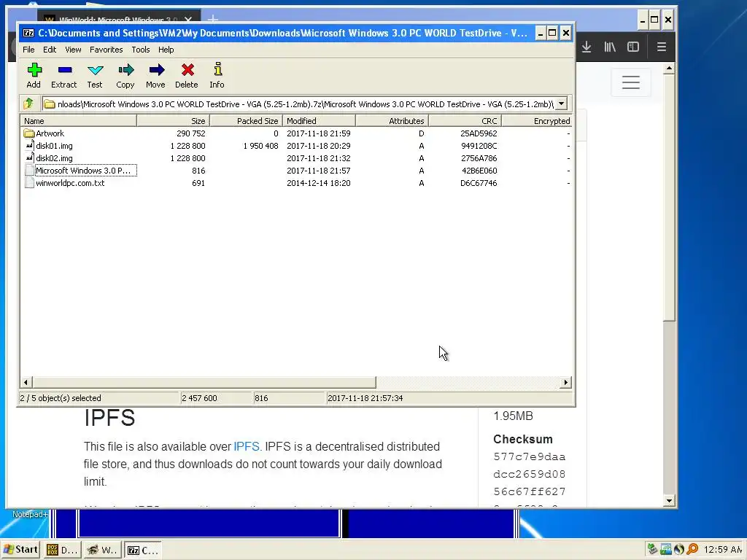747x560 pixels.
Task: Click the leftmost system tray icon
Action: coord(652,550)
